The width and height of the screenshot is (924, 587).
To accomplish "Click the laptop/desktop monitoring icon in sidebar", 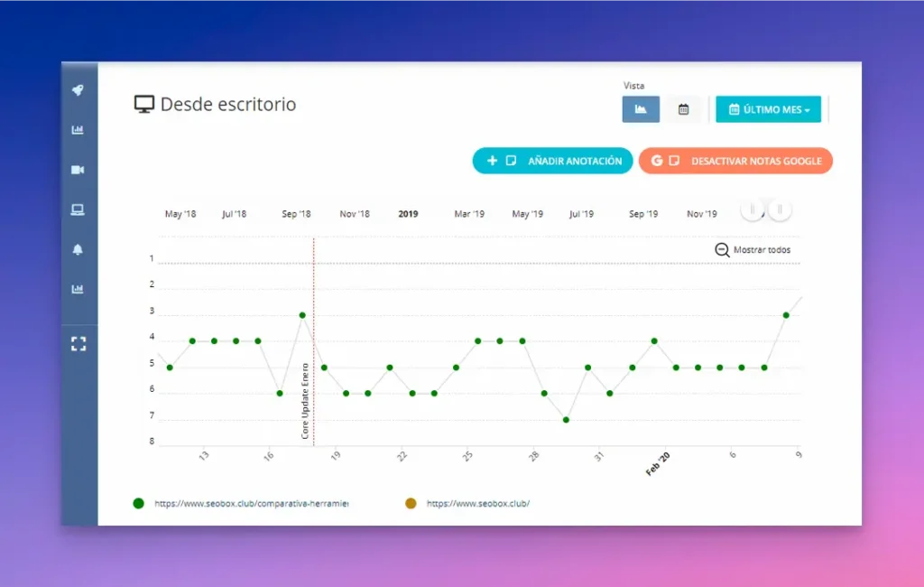I will pos(79,210).
